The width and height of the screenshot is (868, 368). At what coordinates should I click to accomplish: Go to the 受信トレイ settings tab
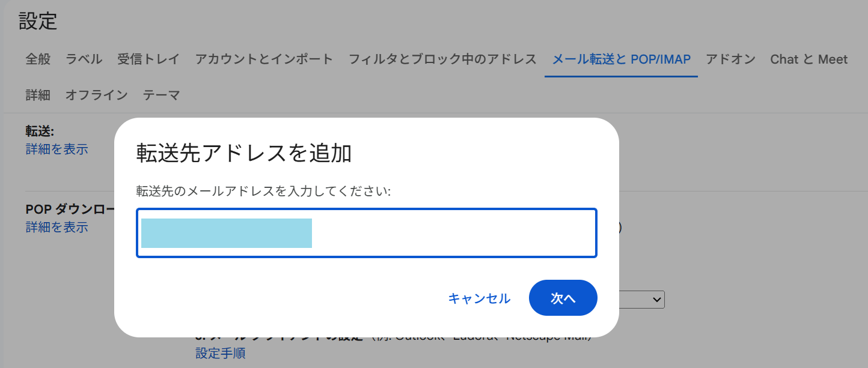148,59
